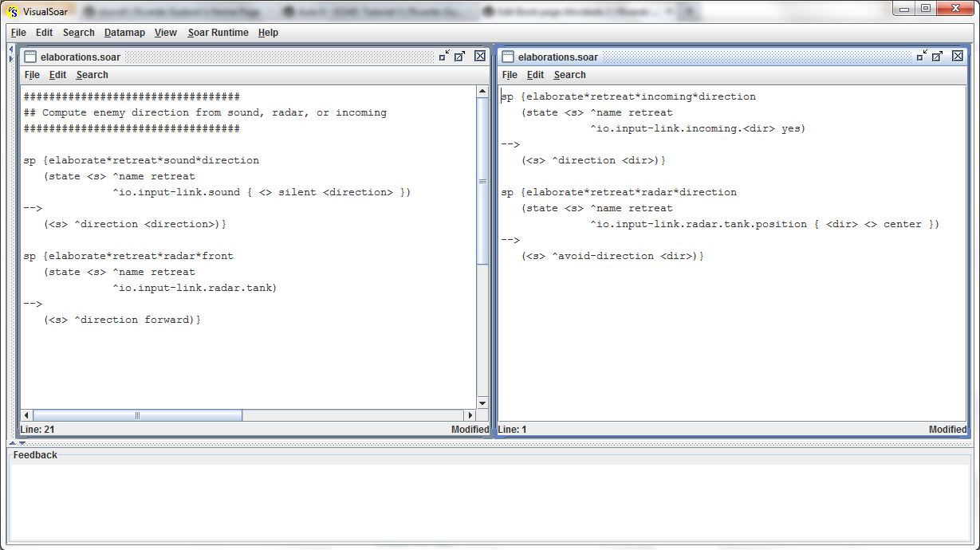Iconify the right elaborations.soar editor frame
980x550 pixels.
coord(922,56)
